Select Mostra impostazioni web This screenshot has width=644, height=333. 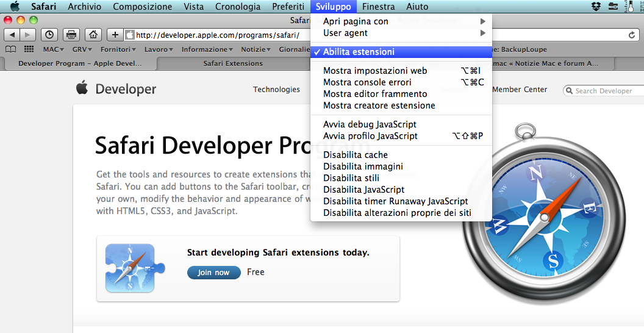(x=401, y=71)
